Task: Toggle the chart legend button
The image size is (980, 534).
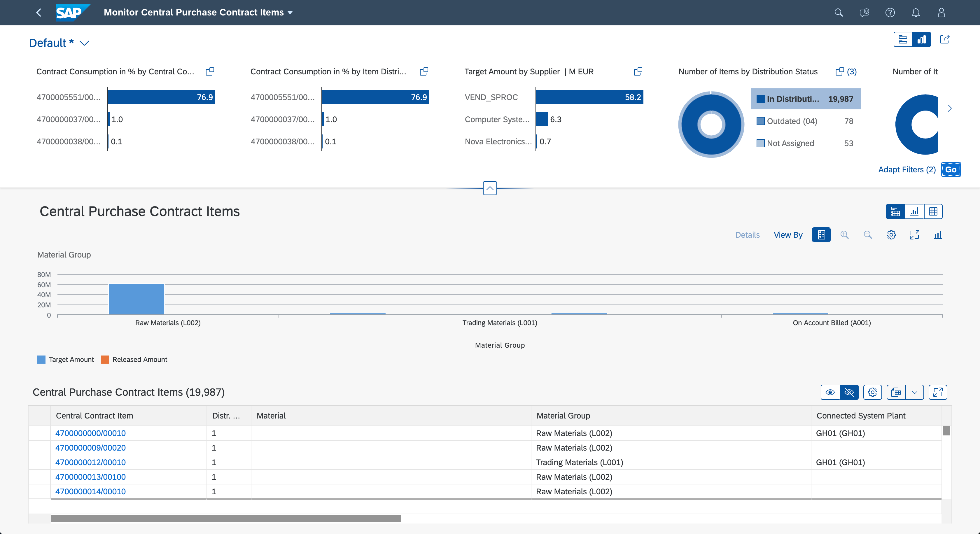Action: coord(821,235)
